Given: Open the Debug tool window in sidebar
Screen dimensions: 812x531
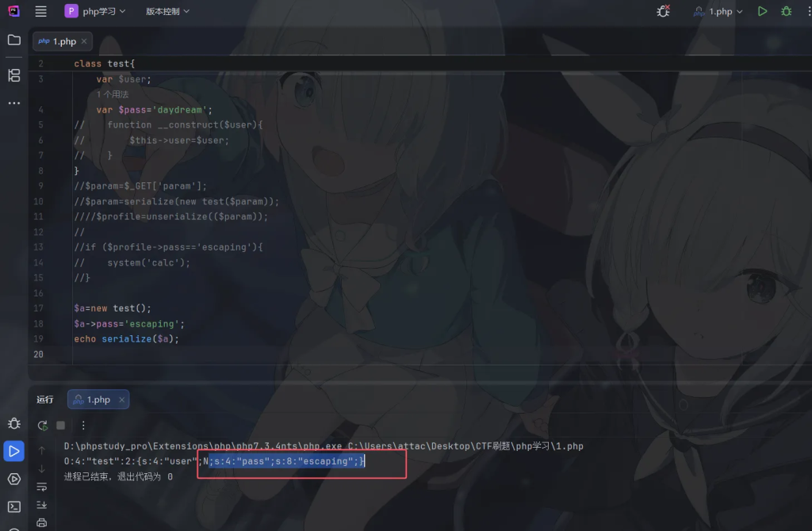Looking at the screenshot, I should tap(13, 424).
